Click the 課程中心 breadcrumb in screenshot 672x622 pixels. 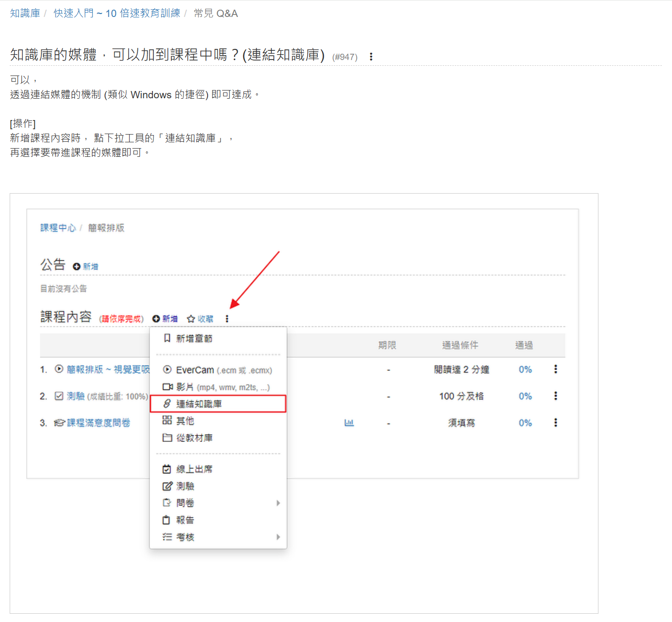pos(58,228)
